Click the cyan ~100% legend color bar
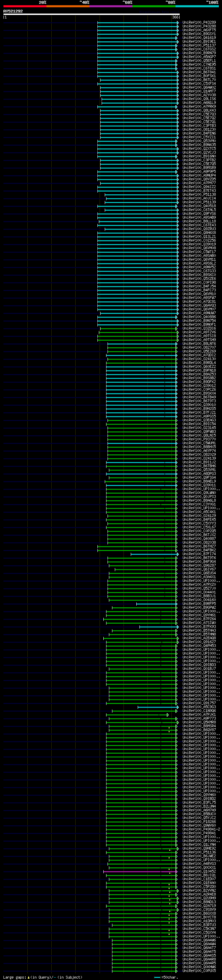This screenshot has width=222, height=980. 197,6
